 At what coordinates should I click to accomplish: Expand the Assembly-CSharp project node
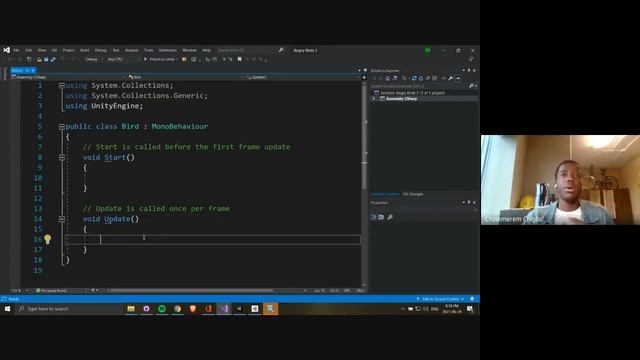373,99
